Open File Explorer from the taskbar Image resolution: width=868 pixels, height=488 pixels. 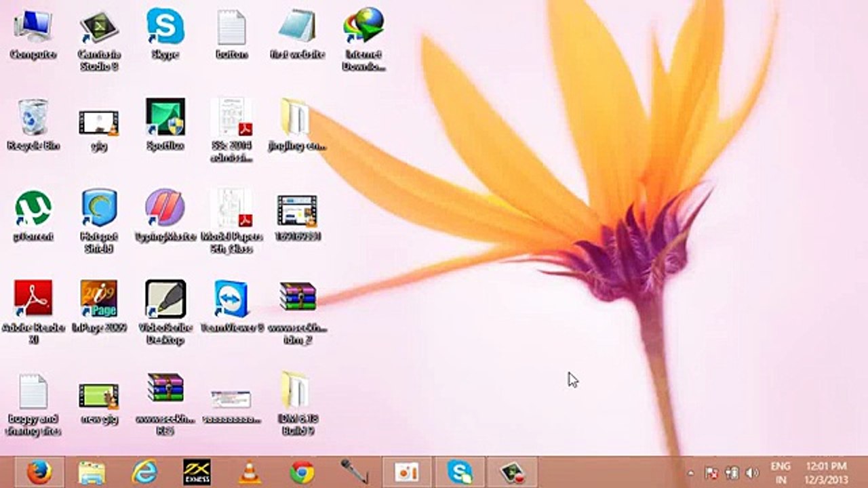92,472
